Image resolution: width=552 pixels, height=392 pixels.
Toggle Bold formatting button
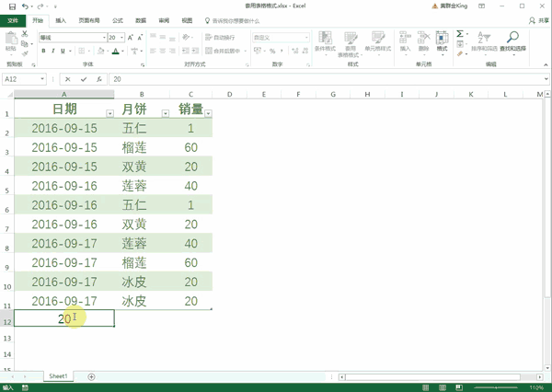[x=42, y=52]
